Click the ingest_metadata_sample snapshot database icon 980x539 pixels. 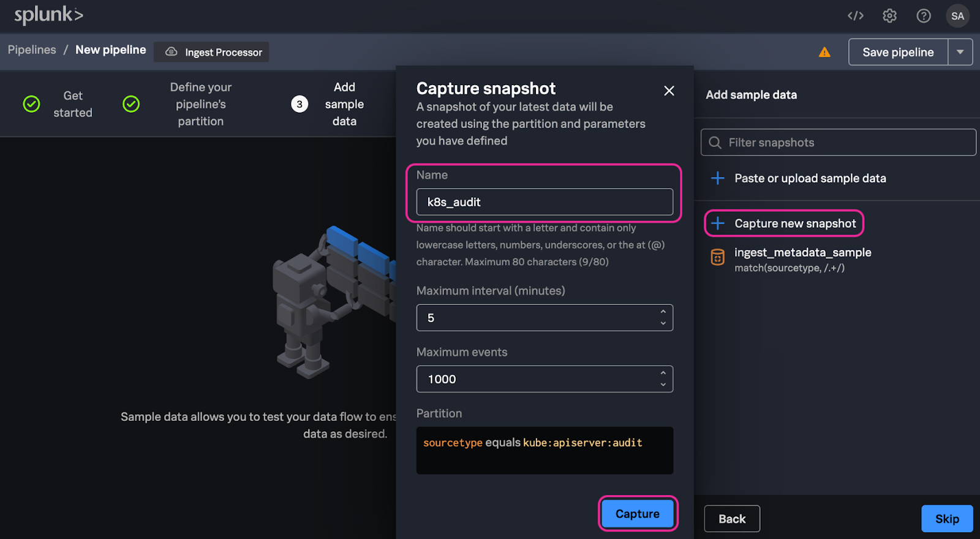point(717,257)
